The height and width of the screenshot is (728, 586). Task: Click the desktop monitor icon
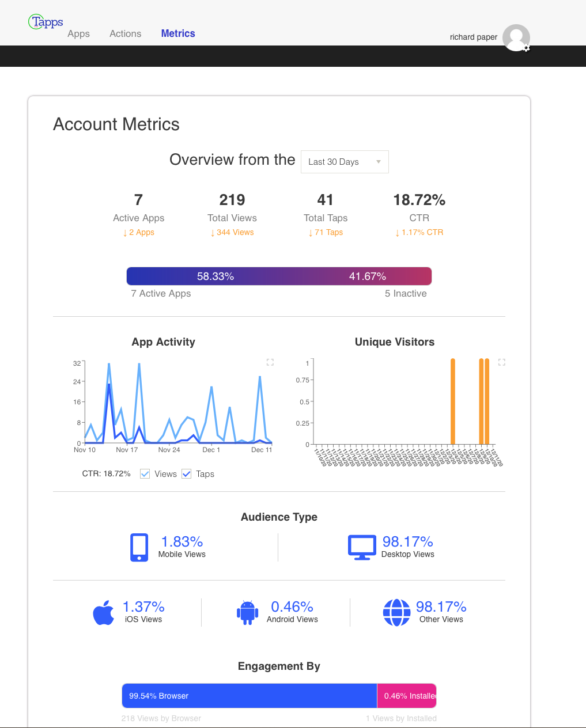pos(361,547)
